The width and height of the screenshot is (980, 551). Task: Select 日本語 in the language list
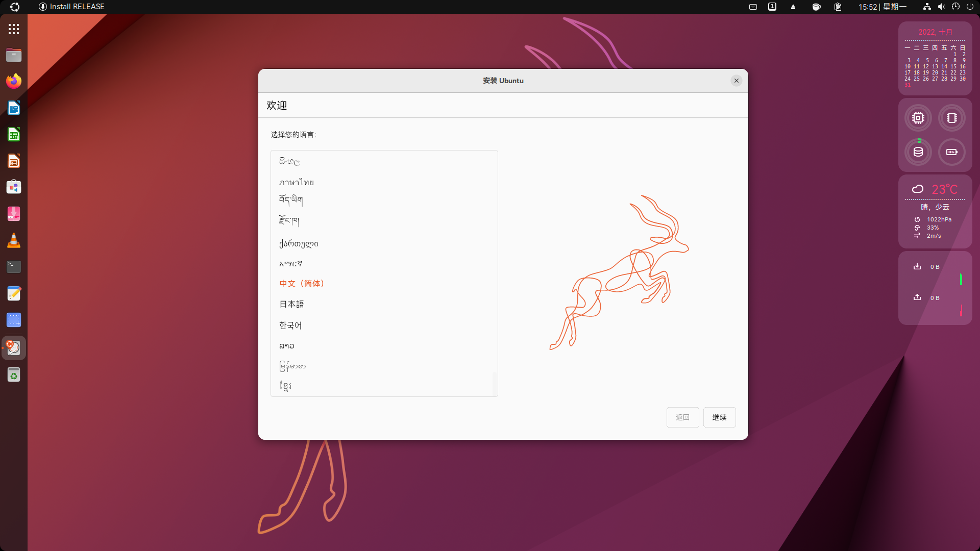click(384, 304)
